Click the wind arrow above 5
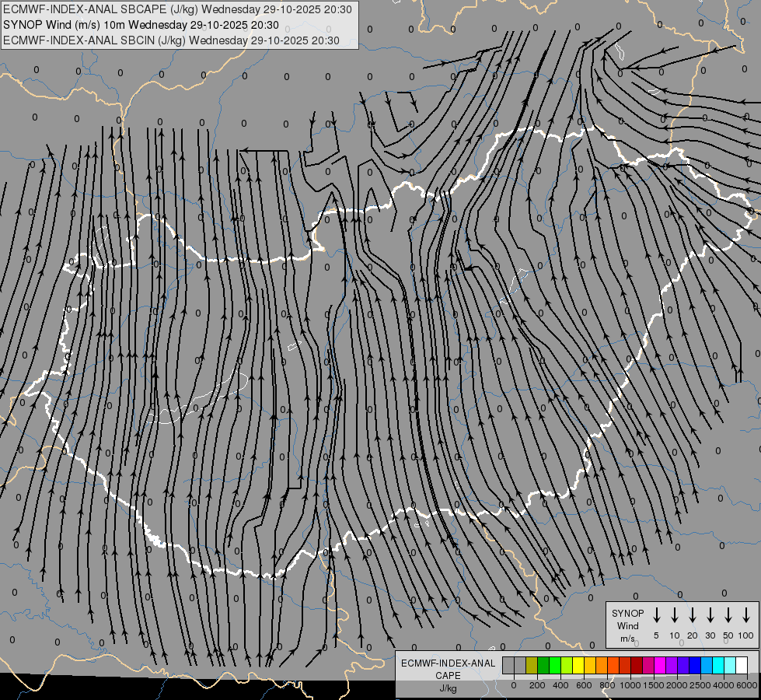Image resolution: width=761 pixels, height=700 pixels. [x=656, y=615]
